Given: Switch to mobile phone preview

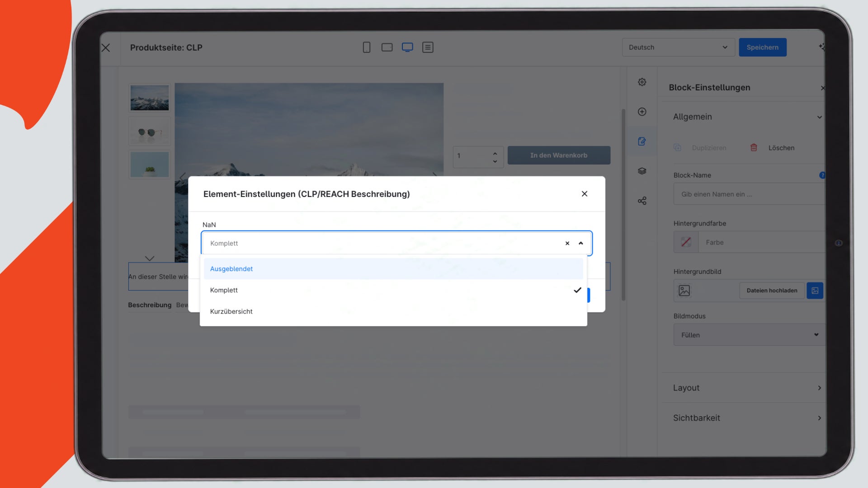Looking at the screenshot, I should pos(367,47).
